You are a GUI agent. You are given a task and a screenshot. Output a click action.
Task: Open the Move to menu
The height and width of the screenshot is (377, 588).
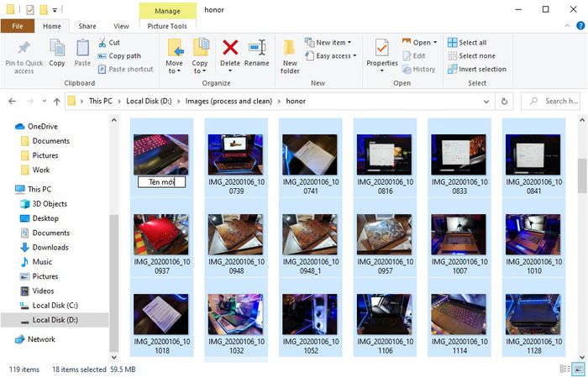175,56
